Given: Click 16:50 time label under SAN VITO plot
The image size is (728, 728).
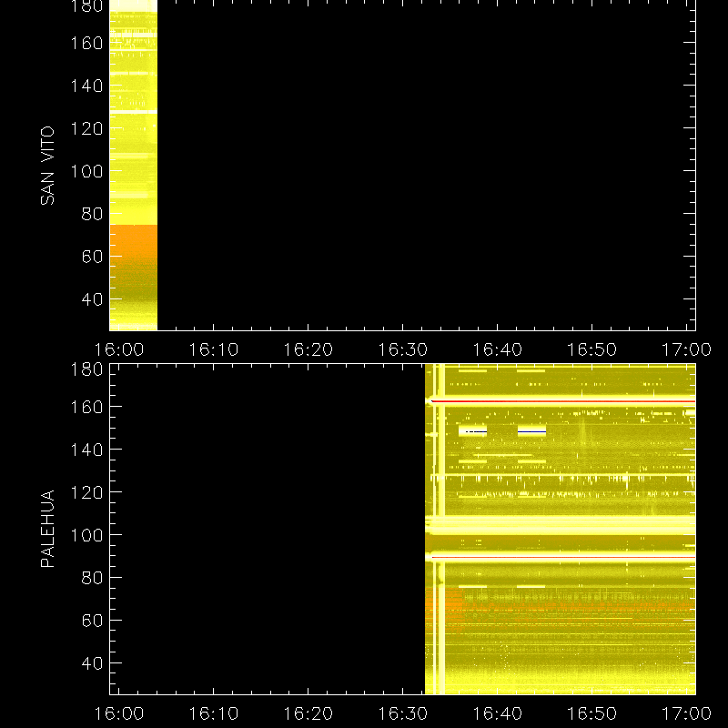Looking at the screenshot, I should (x=592, y=349).
